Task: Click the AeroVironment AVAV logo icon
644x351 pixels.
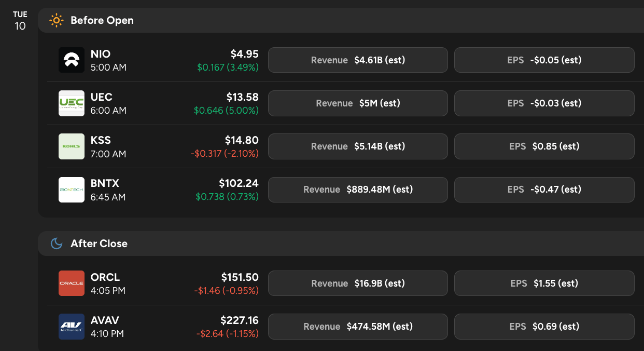Action: [72, 327]
